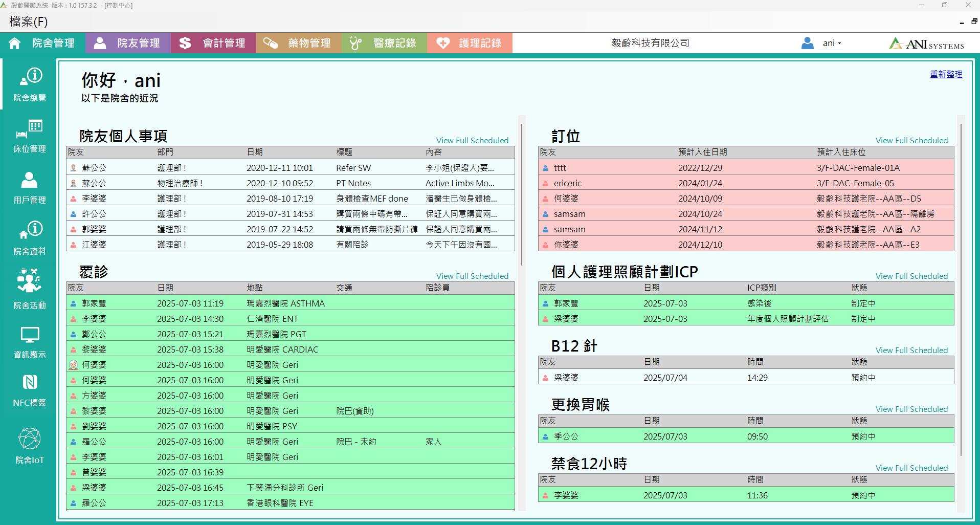The height and width of the screenshot is (525, 980).
Task: Click the 重新整理 refresh link
Action: point(946,74)
